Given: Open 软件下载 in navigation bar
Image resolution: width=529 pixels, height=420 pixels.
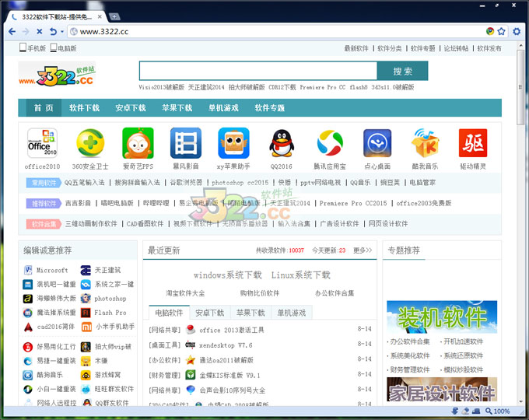Looking at the screenshot, I should pyautogui.click(x=84, y=108).
